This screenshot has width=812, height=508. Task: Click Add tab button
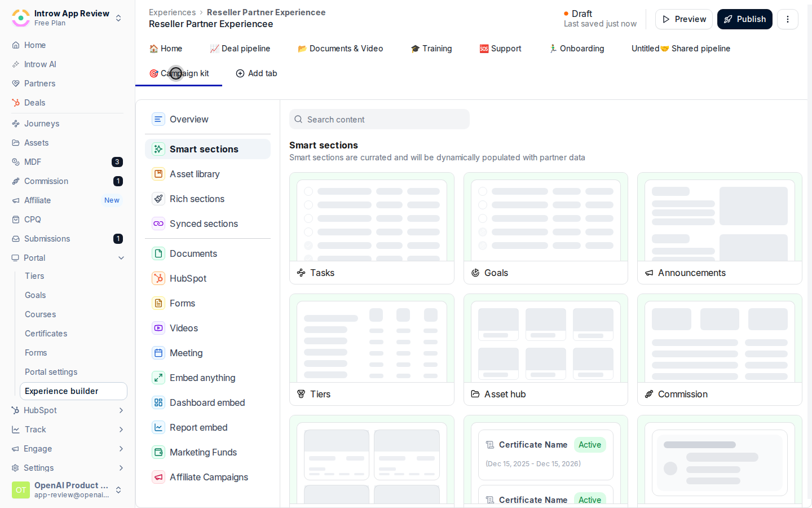pos(257,73)
